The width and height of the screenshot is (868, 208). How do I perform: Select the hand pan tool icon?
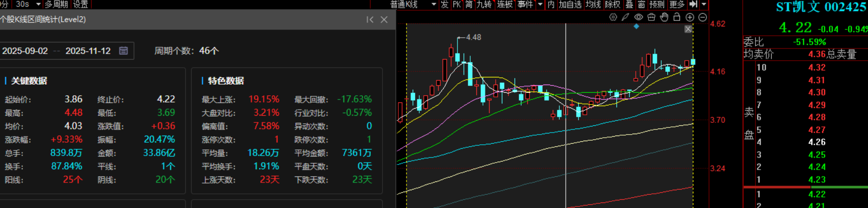coord(664,17)
